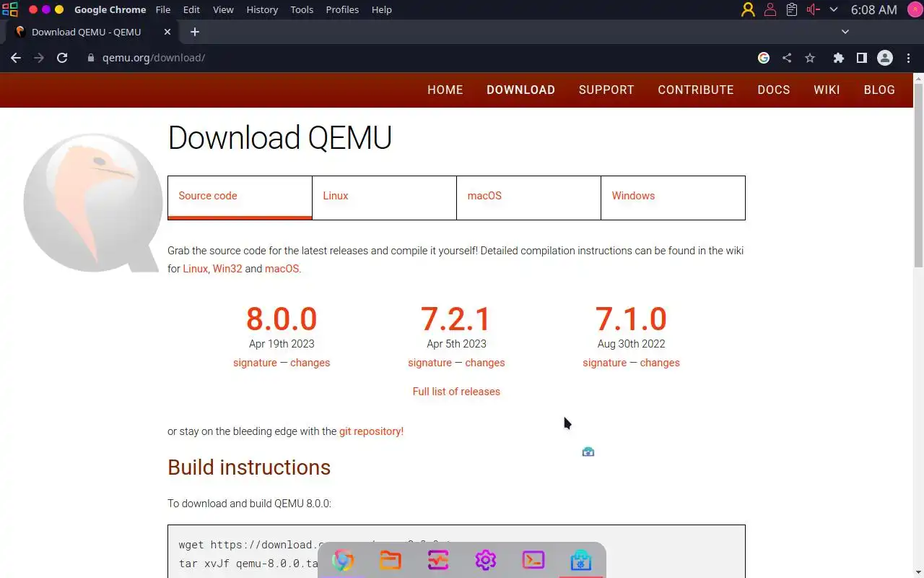Click the pink avatar in top-right corner
The height and width of the screenshot is (578, 924).
point(914,9)
